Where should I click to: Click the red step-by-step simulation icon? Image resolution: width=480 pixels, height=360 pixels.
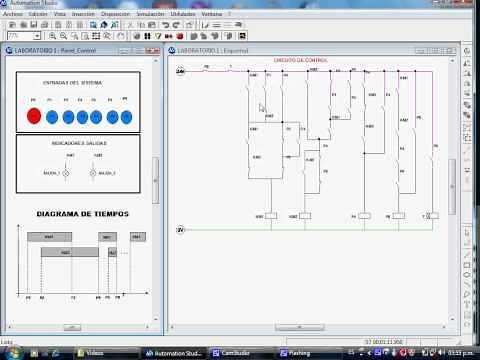(169, 36)
